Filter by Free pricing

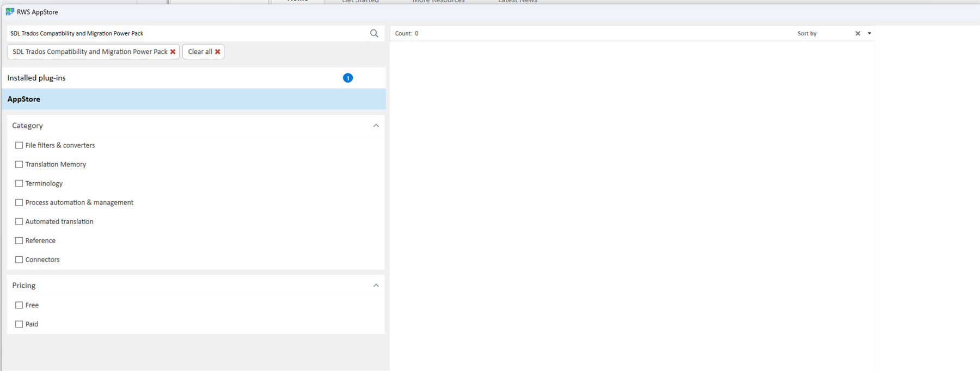click(19, 305)
